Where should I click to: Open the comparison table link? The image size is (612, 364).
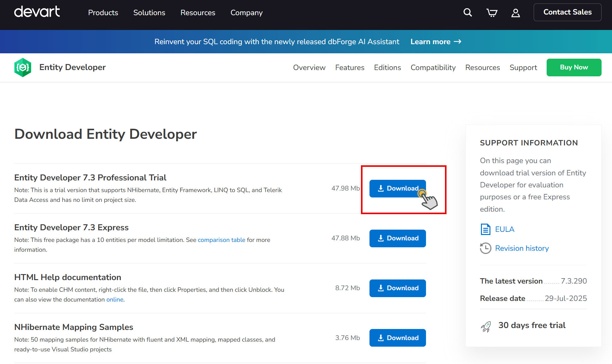[221, 240]
